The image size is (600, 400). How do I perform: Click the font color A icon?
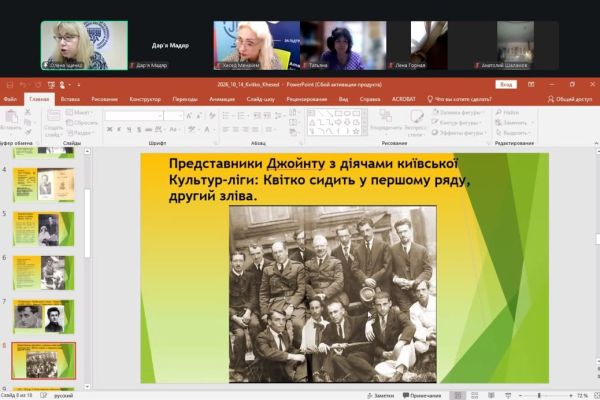tap(207, 130)
